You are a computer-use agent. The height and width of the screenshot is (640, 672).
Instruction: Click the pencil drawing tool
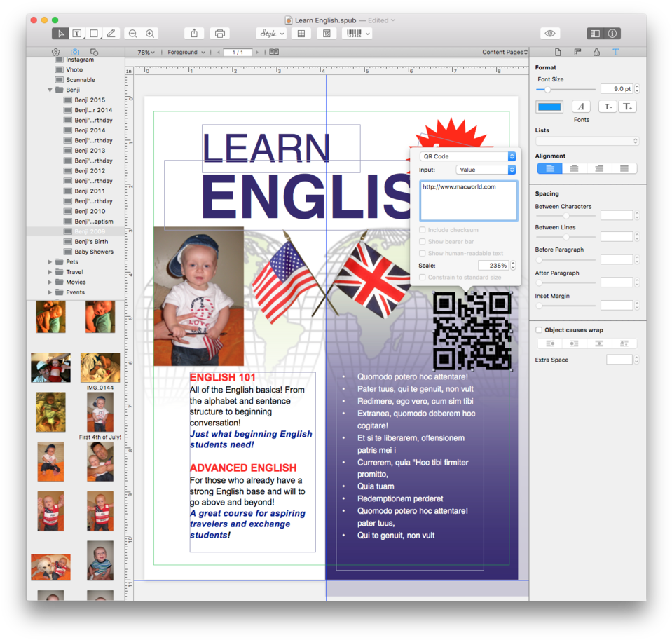(111, 34)
